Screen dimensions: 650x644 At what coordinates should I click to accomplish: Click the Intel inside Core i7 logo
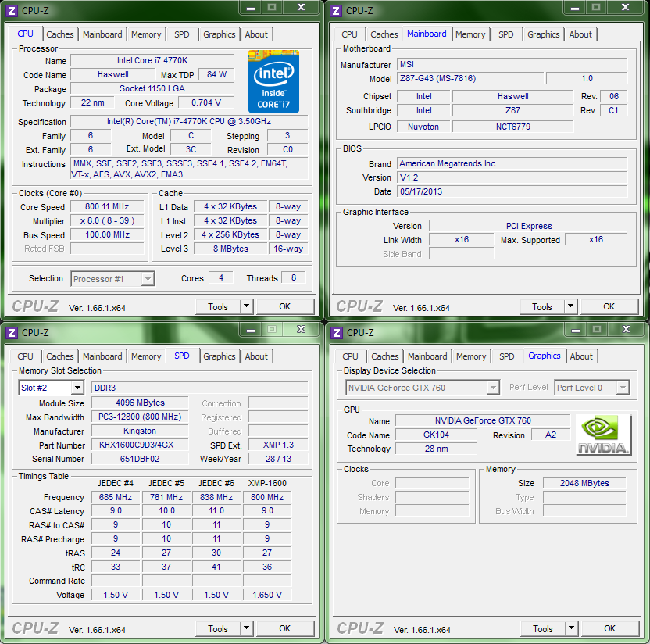click(x=273, y=82)
